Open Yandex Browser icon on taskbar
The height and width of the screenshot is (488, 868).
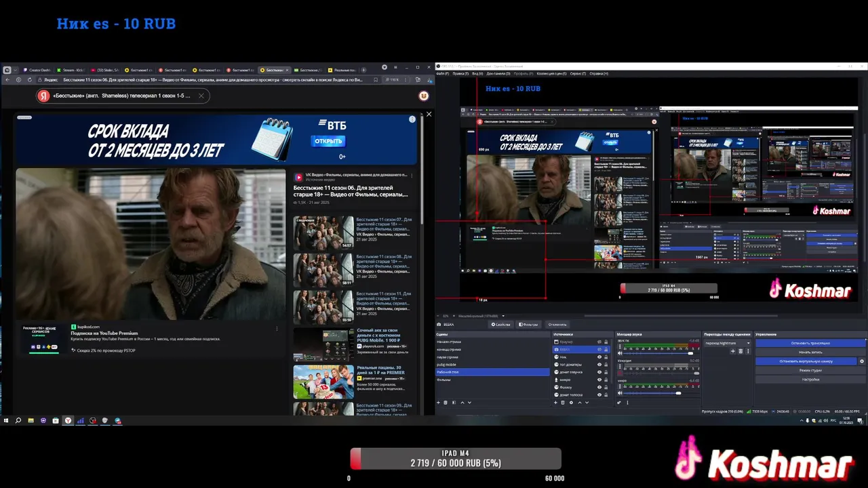pos(68,420)
